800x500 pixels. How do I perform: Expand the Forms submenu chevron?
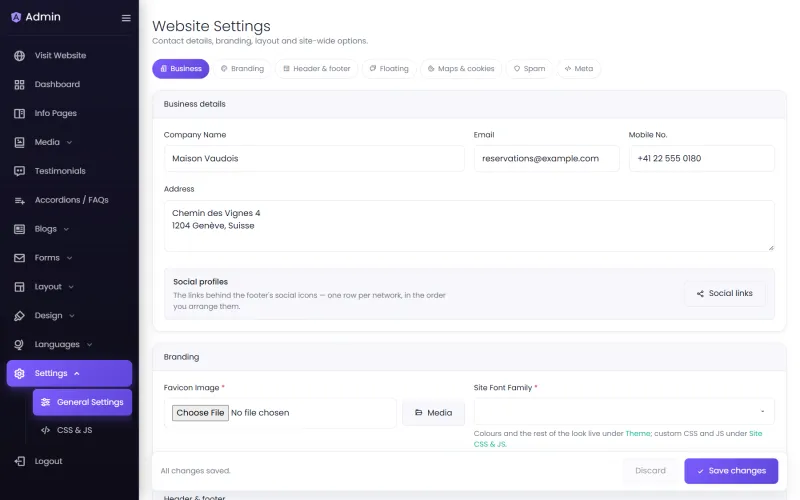click(69, 258)
